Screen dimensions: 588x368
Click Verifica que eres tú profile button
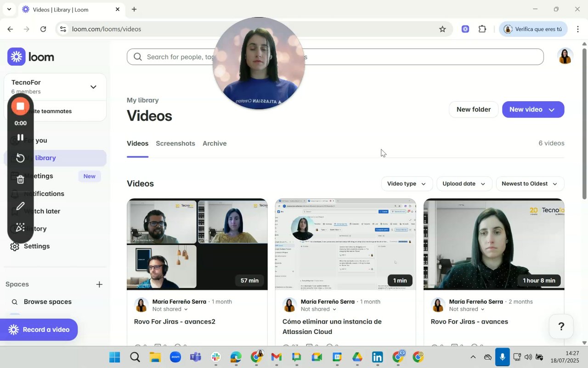(533, 29)
